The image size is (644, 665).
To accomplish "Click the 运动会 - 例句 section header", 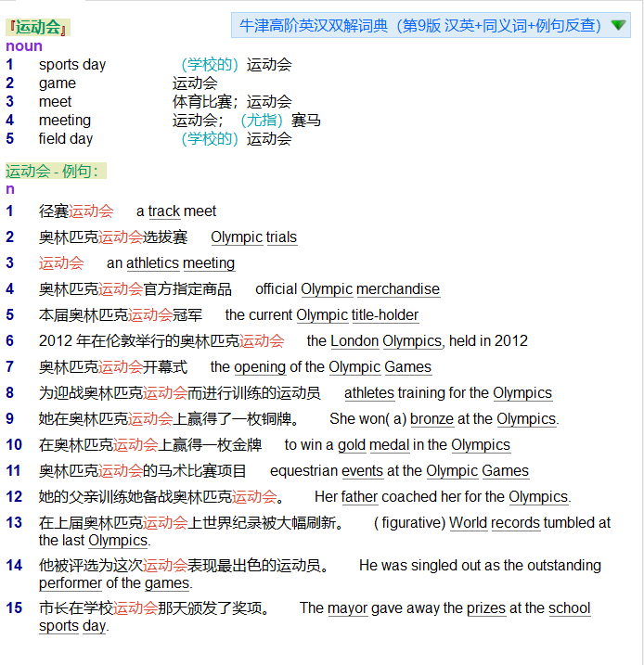I will pyautogui.click(x=56, y=171).
